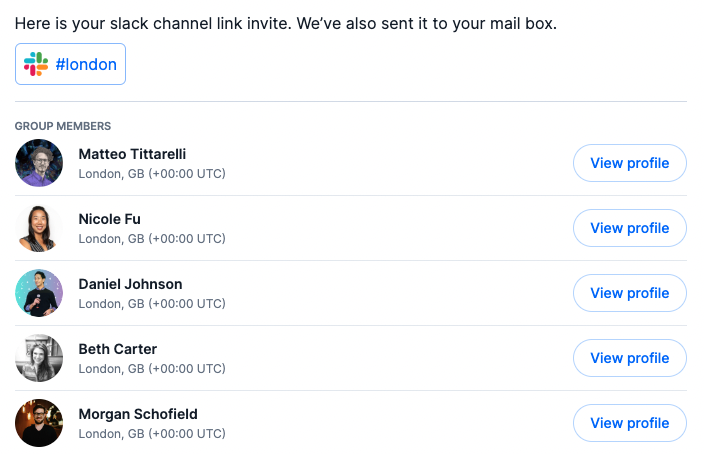The image size is (704, 454).
Task: View profile of Beth Carter
Action: click(x=629, y=358)
